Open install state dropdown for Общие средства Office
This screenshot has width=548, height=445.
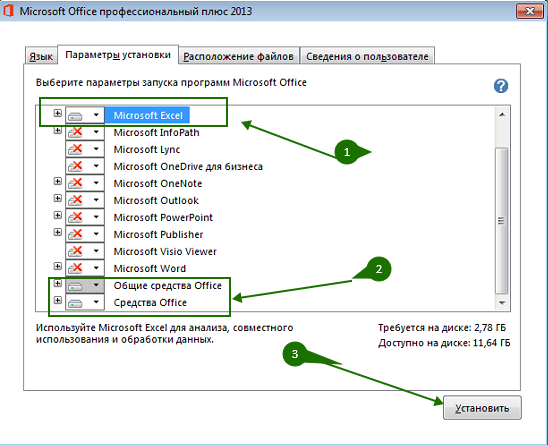click(85, 285)
